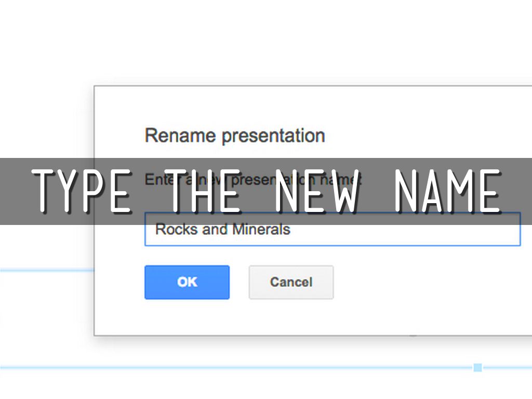The image size is (532, 399).
Task: Click the word NEW in banner
Action: [x=317, y=191]
